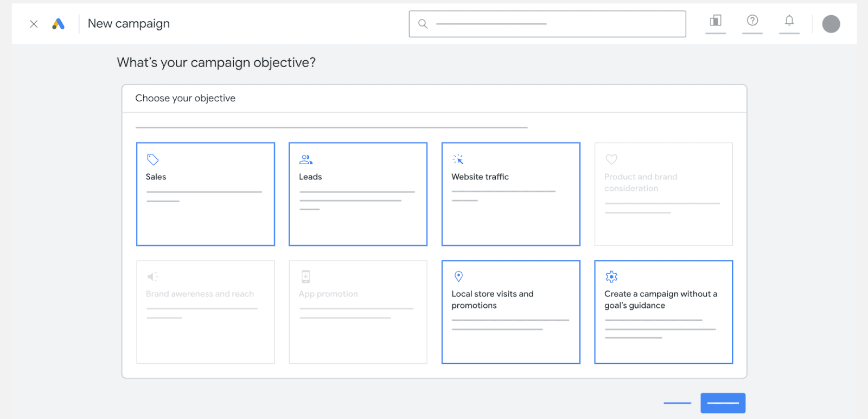
Task: Open the reports chart icon
Action: click(x=716, y=21)
